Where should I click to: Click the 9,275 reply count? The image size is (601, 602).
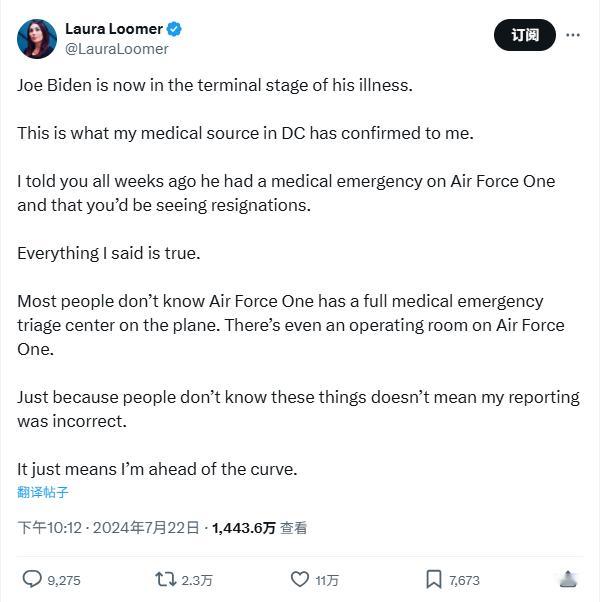(x=64, y=580)
